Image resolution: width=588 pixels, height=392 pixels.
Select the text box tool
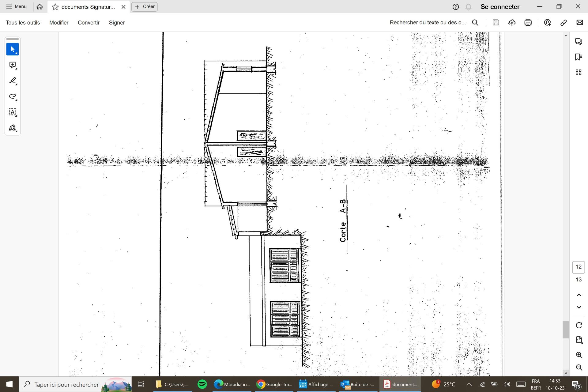coord(12,112)
